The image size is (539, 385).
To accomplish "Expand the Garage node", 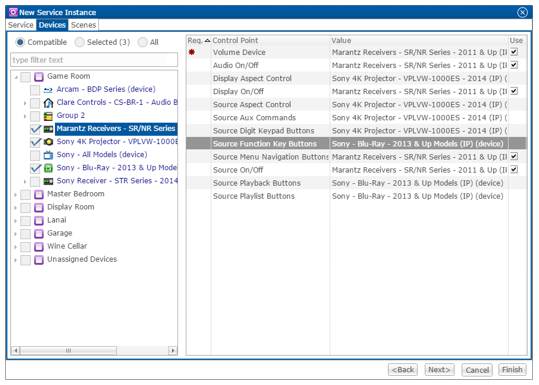I will (x=15, y=234).
